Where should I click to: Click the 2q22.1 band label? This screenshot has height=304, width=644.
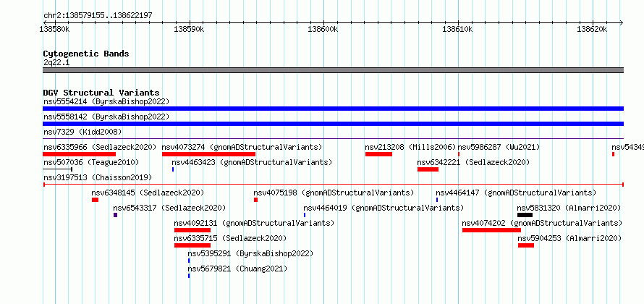point(56,62)
